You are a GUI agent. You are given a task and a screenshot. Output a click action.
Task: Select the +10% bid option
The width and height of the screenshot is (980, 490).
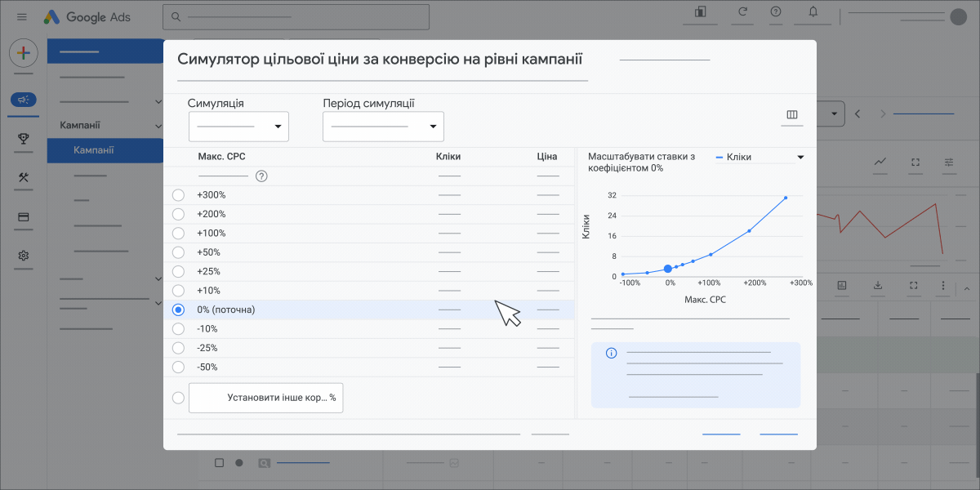(x=178, y=291)
